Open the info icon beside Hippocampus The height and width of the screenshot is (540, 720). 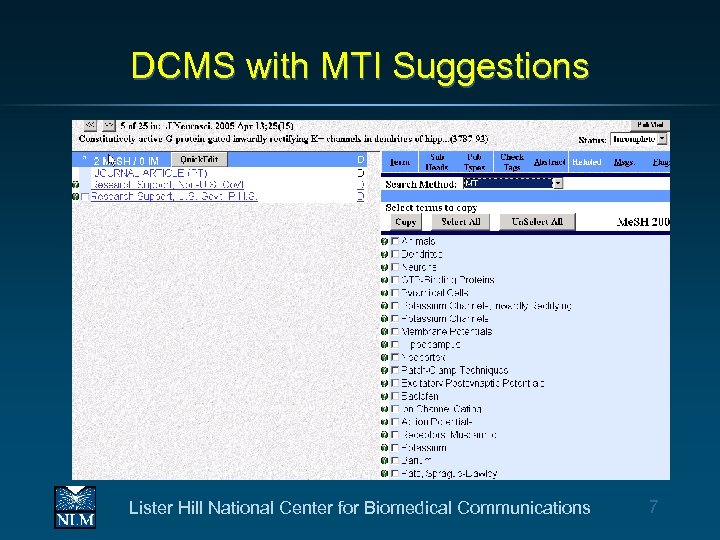tap(385, 344)
